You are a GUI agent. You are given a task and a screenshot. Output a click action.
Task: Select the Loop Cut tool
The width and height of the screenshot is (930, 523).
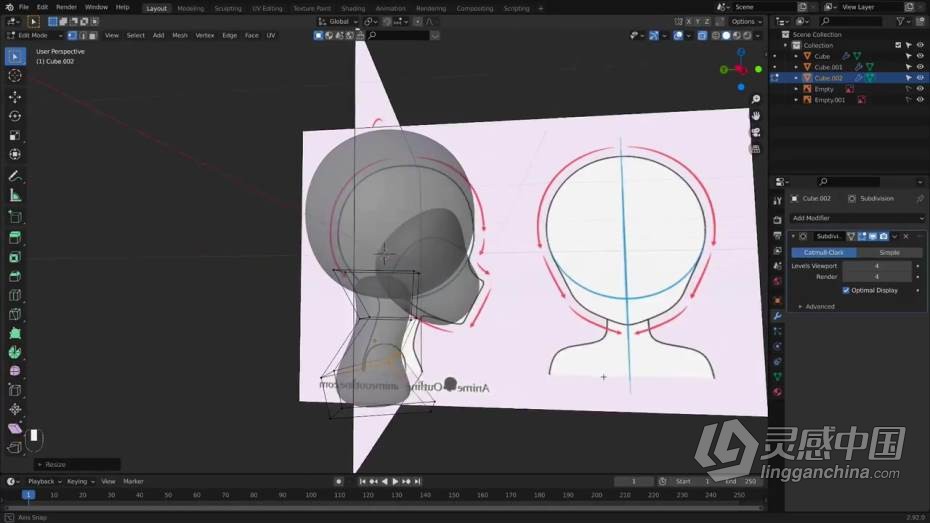pos(15,295)
